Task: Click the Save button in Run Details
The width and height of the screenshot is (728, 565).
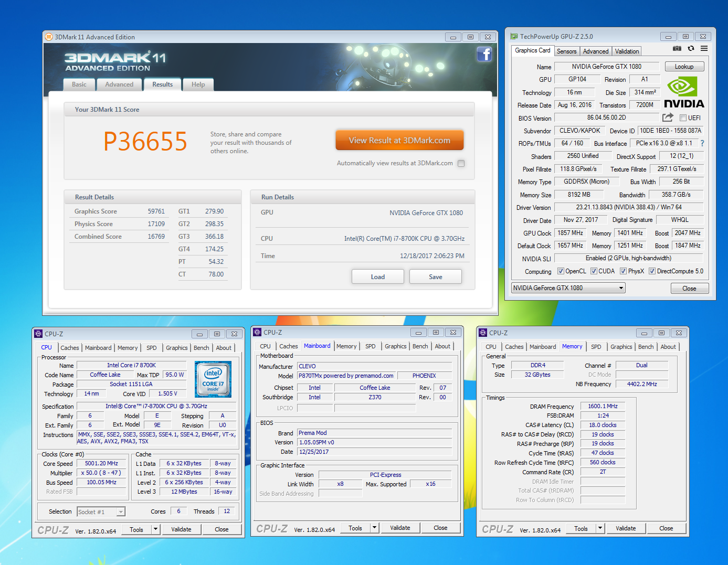Action: tap(435, 277)
